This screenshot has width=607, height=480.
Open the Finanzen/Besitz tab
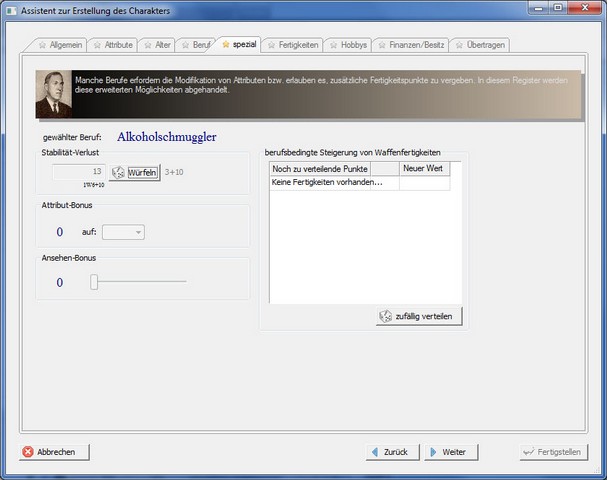[x=411, y=45]
